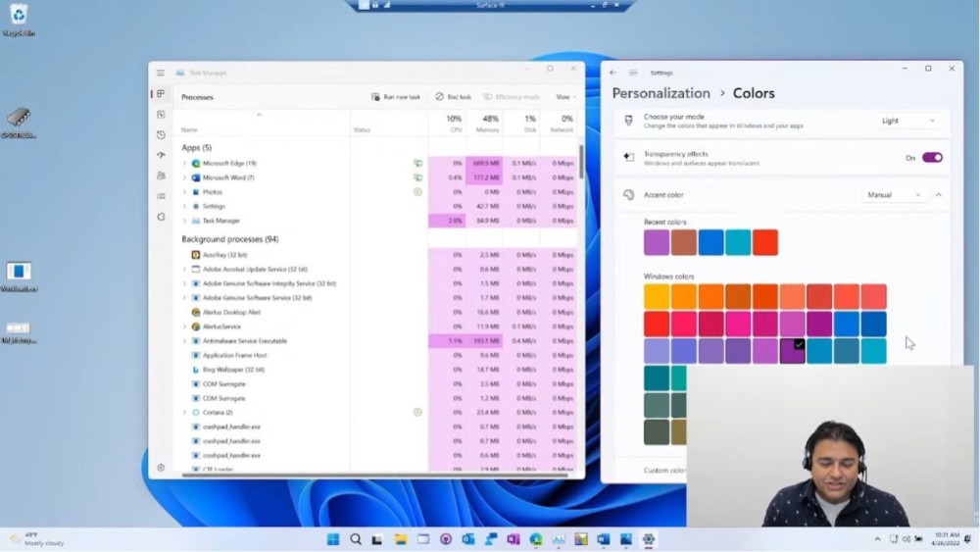
Task: Open the Performance page in Task Manager sidebar
Action: tap(161, 115)
